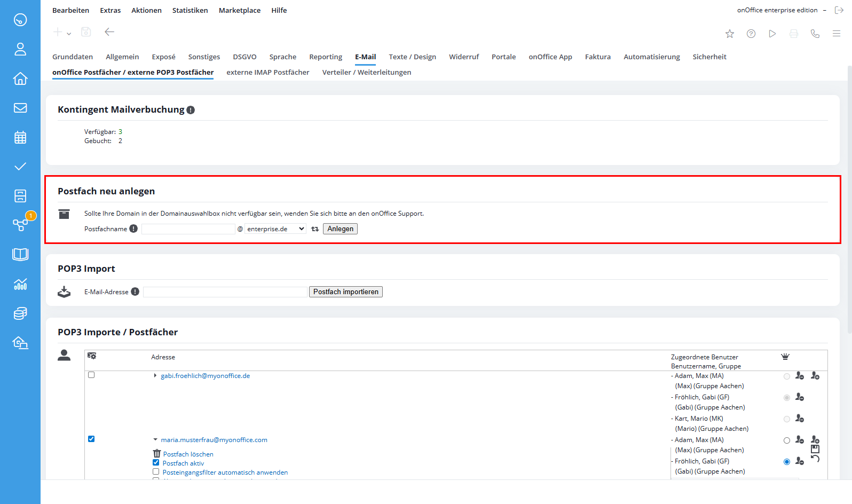Expand the gabi.froehlich@myonoffice.de mailbox row
This screenshot has height=504, width=852.
[x=155, y=376]
